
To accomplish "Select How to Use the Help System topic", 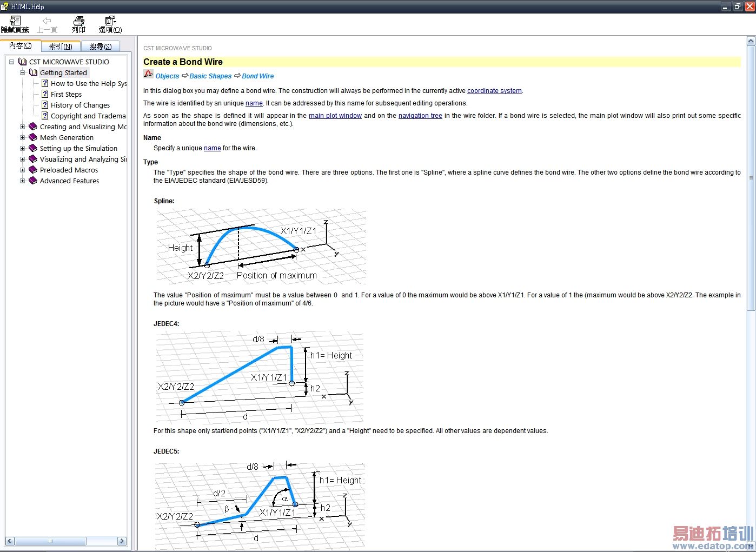I will tap(89, 83).
